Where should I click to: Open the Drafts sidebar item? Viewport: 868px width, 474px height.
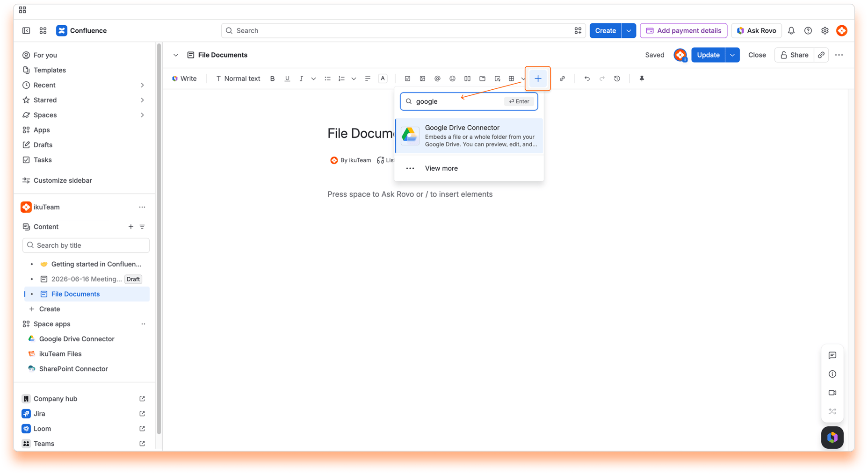[43, 145]
